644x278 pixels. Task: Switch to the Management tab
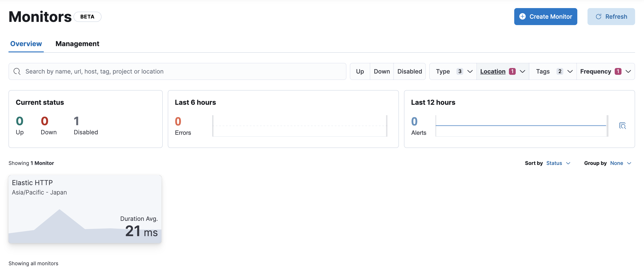(78, 44)
